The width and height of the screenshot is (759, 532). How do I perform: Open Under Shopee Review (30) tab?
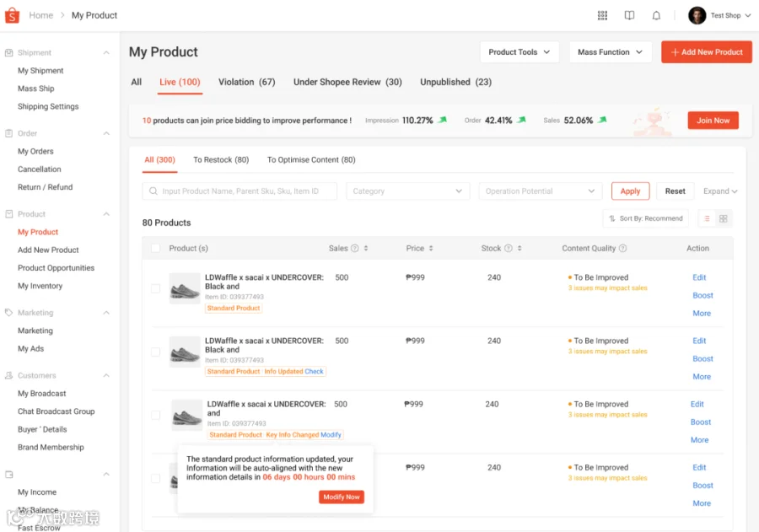(347, 82)
